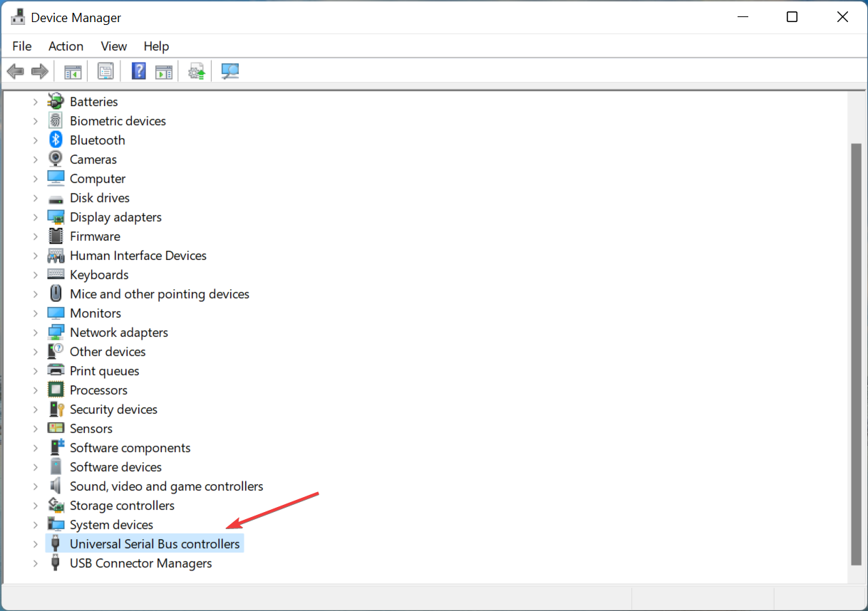This screenshot has height=611, width=868.
Task: Select the Universal Serial Bus controllers row
Action: tap(145, 544)
